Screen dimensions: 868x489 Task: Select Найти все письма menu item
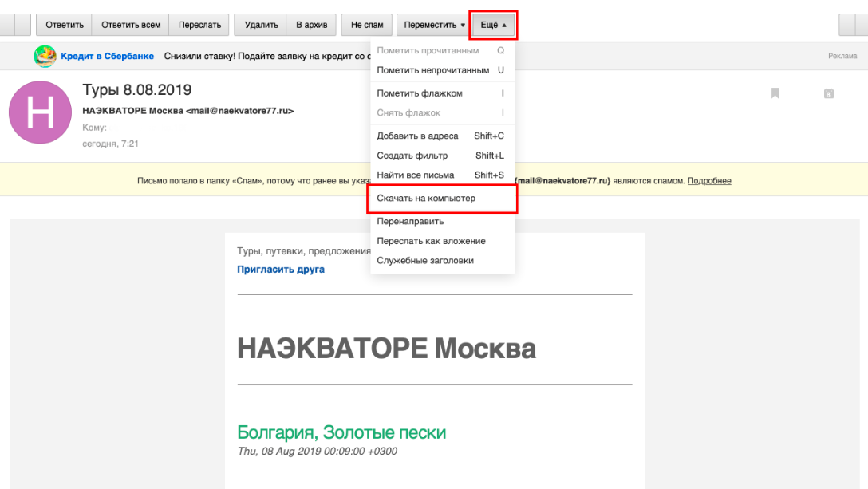440,175
